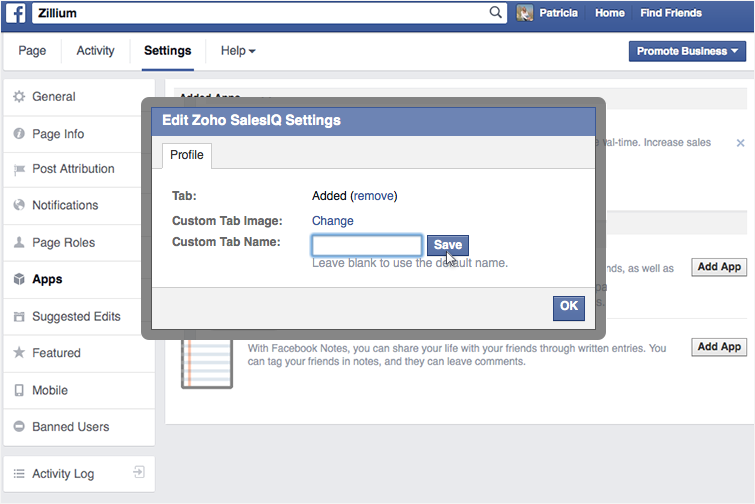Confirm dialog with OK button
This screenshot has width=755, height=504.
569,308
